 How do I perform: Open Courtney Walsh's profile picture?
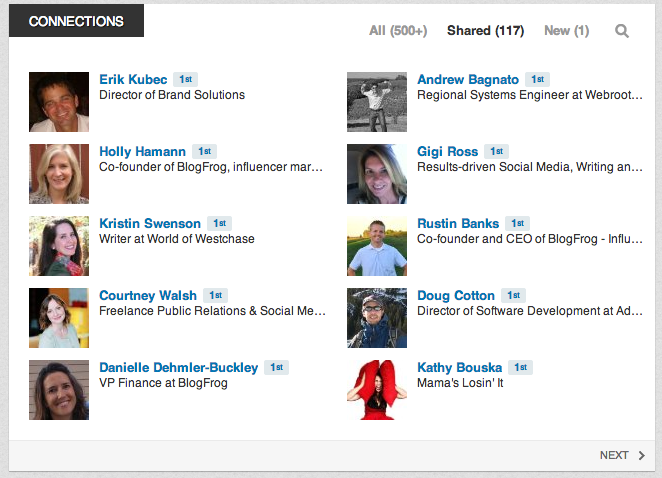pyautogui.click(x=59, y=318)
